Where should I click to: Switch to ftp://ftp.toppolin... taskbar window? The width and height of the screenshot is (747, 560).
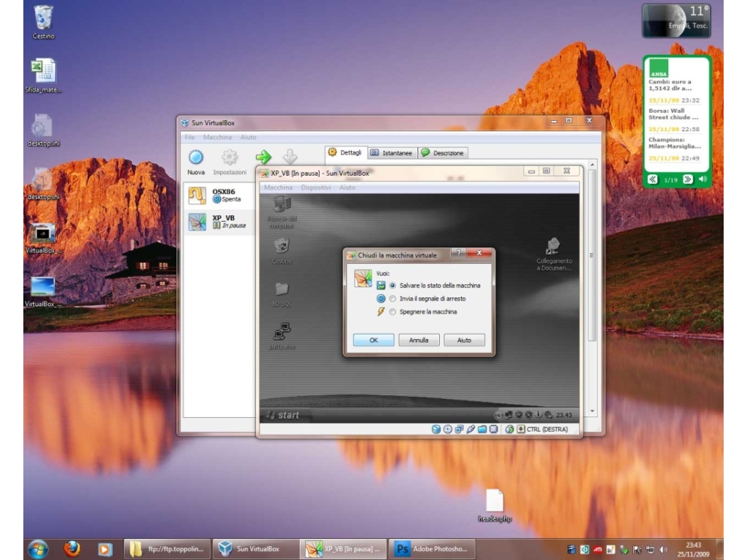(167, 549)
